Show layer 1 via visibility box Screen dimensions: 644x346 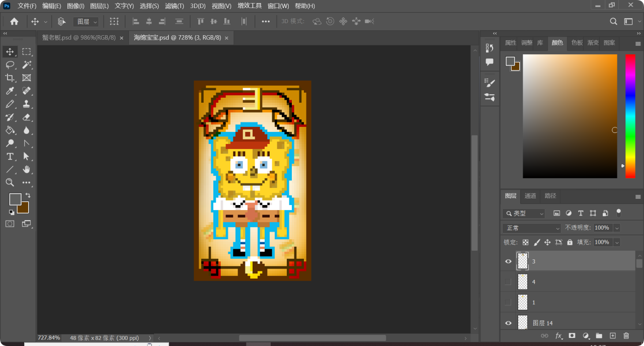[x=508, y=302]
